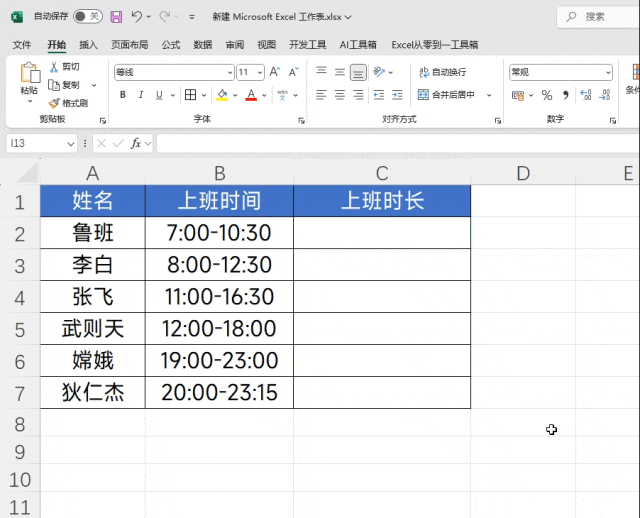Click the Center horizontally icon
640x518 pixels.
point(340,95)
